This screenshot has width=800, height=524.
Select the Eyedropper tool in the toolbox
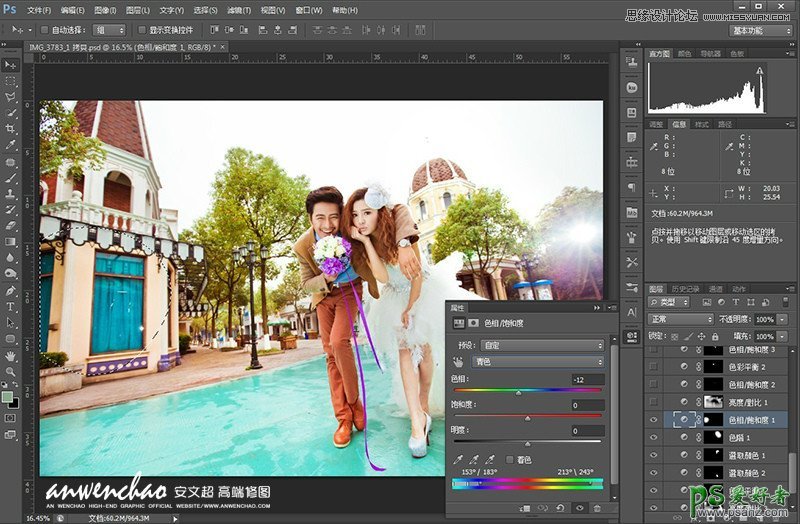pyautogui.click(x=11, y=145)
